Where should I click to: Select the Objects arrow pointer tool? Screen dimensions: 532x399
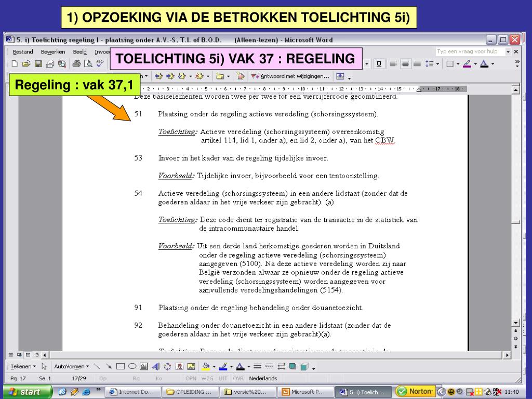click(x=44, y=366)
